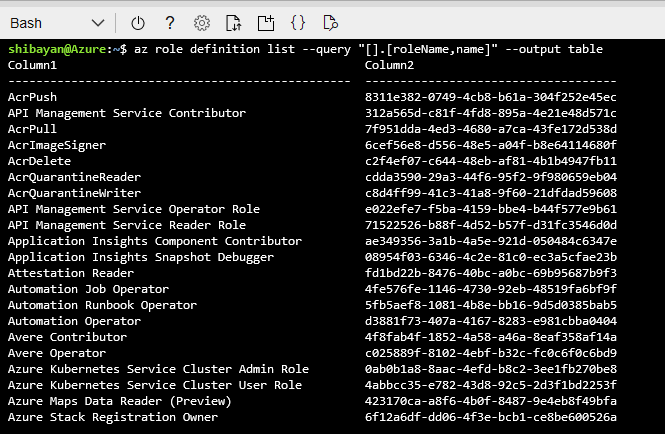Select the Automation Job Operator role

tap(88, 289)
